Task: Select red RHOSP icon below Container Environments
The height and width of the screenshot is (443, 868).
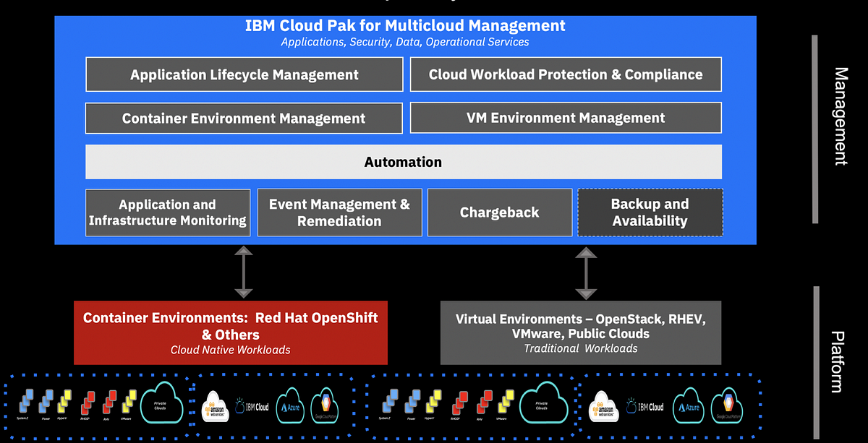Action: tap(88, 402)
